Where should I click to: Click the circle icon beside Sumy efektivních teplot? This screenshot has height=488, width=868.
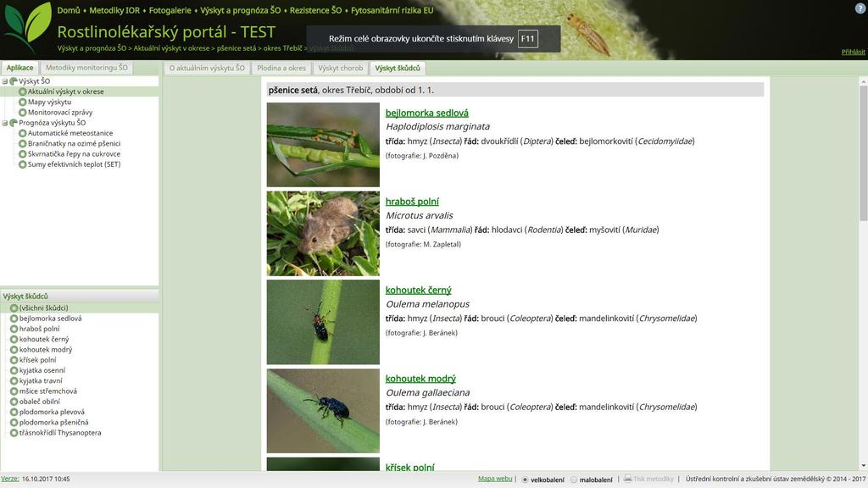tap(23, 164)
